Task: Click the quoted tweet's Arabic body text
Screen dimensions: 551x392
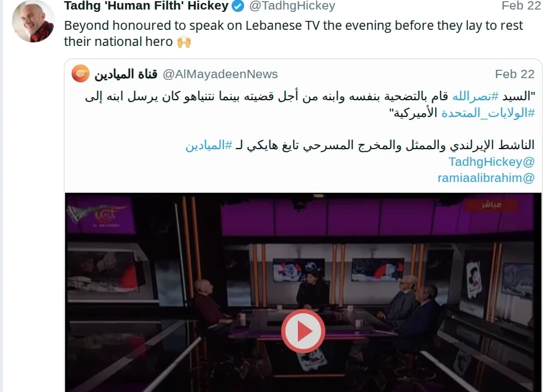Action: click(310, 104)
